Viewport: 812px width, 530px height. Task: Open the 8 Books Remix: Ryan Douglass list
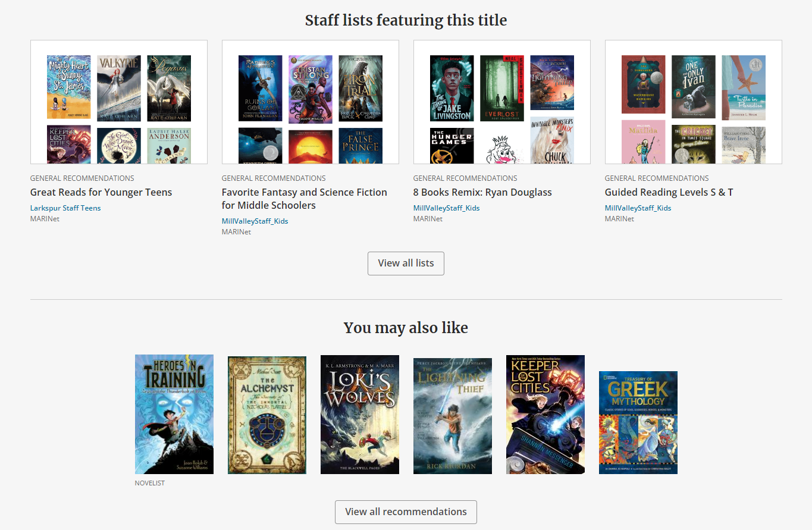pos(482,192)
